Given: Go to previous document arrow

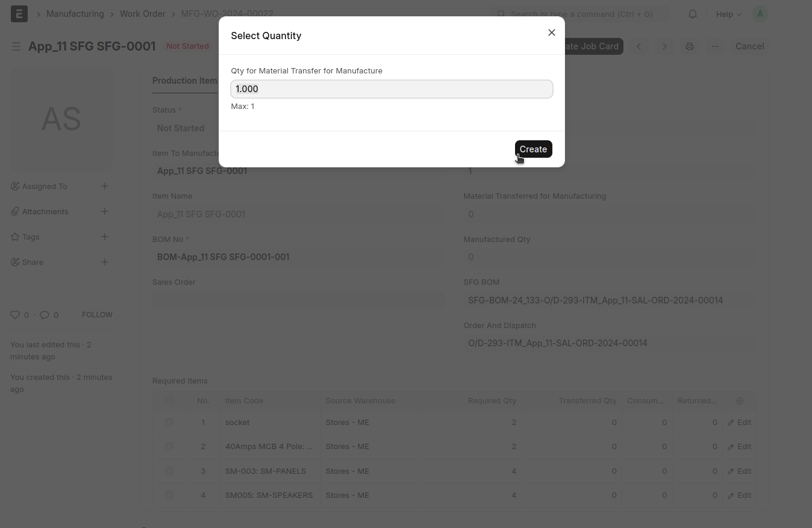Looking at the screenshot, I should tap(639, 46).
